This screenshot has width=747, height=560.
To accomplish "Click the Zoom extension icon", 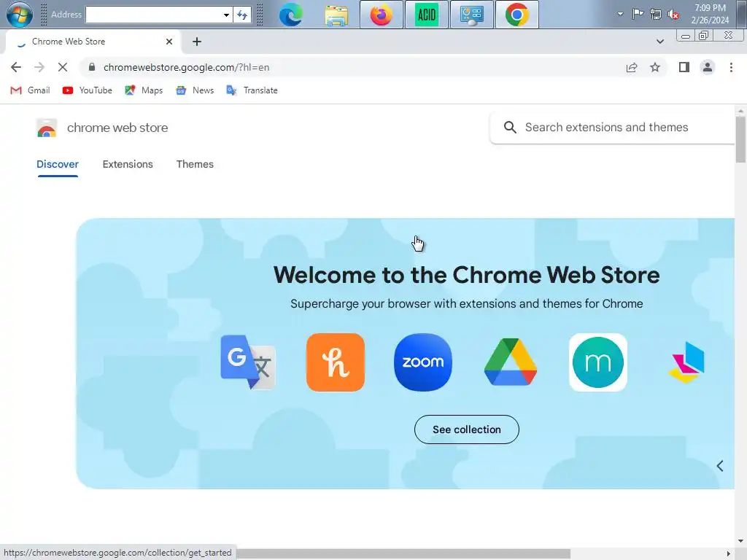I will (x=423, y=362).
